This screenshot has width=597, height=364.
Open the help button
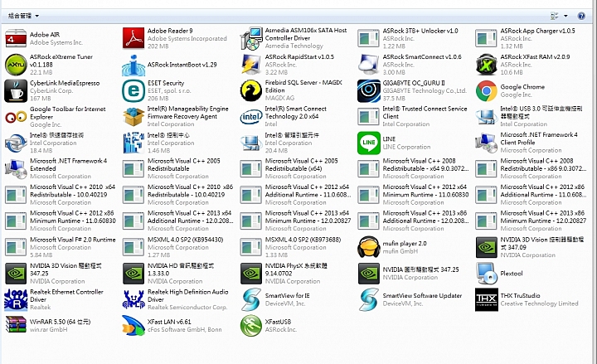581,16
